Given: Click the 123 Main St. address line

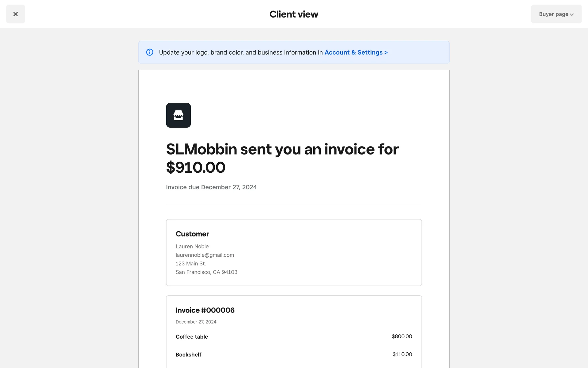Looking at the screenshot, I should tap(191, 263).
